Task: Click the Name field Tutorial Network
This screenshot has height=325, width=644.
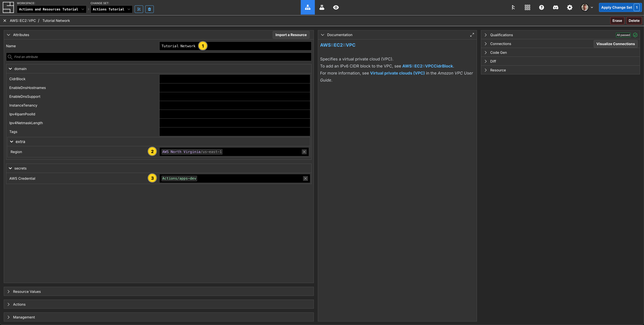Action: click(235, 46)
